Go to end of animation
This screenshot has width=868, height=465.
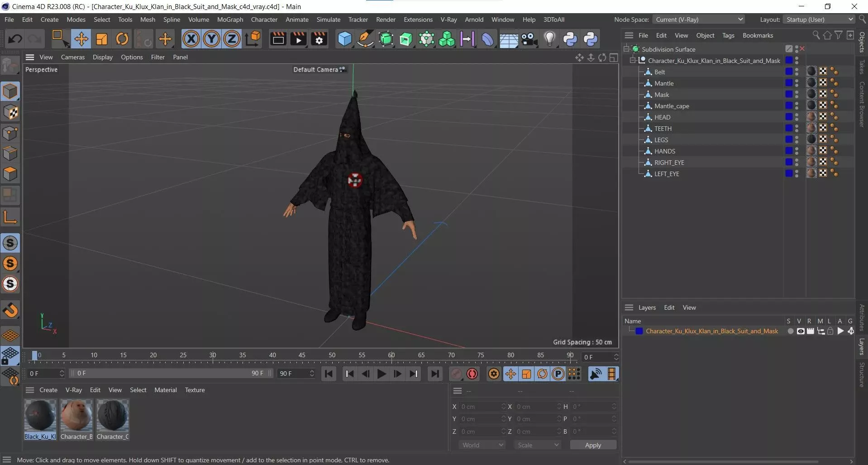point(435,374)
